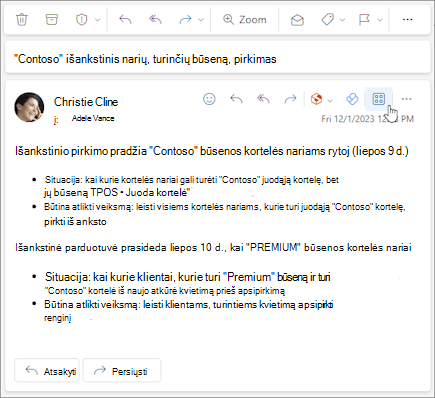Add a reaction with the smiley icon
This screenshot has width=435, height=398.
(x=209, y=99)
